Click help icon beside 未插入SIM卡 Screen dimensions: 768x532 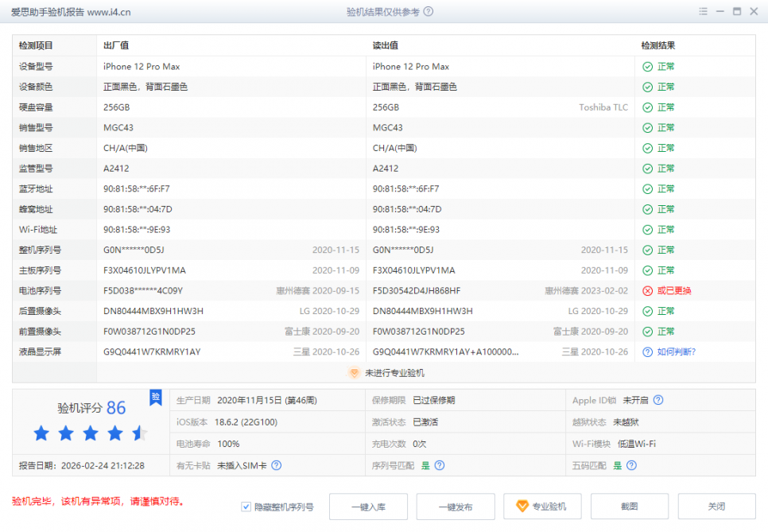click(x=277, y=465)
